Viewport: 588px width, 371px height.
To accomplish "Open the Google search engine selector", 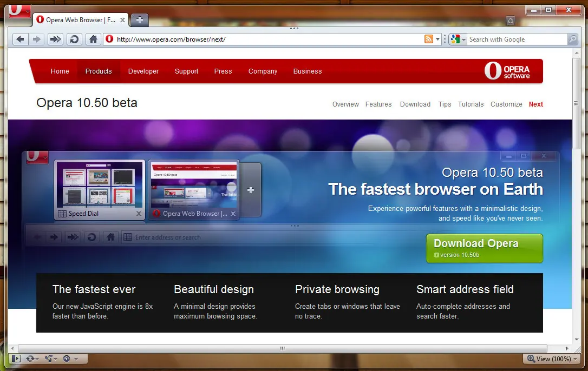I will pos(458,39).
